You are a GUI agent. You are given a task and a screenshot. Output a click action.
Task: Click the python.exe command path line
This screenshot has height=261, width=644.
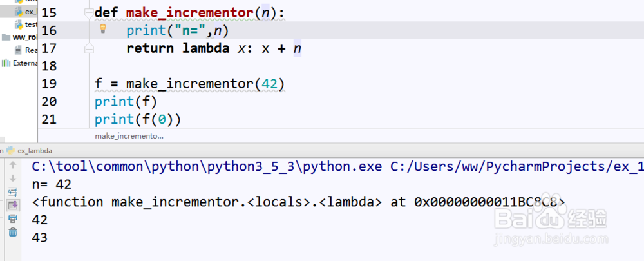322,167
